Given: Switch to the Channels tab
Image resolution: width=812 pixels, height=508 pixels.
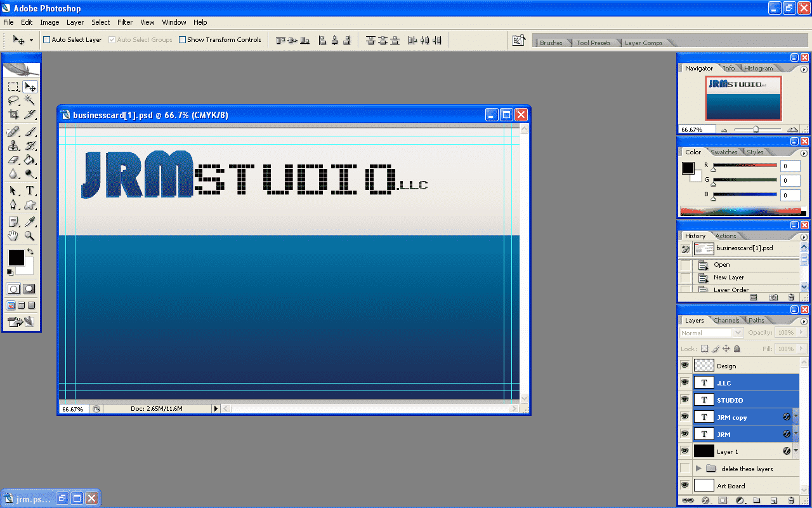Looking at the screenshot, I should coord(726,320).
